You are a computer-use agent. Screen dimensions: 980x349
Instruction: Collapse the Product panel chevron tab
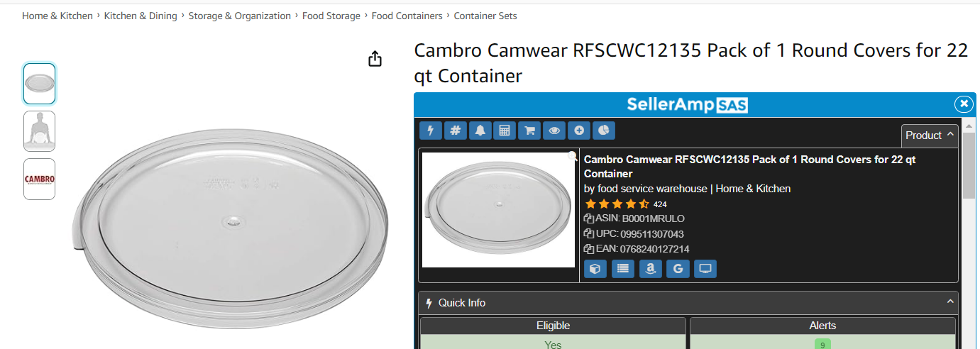pyautogui.click(x=930, y=135)
